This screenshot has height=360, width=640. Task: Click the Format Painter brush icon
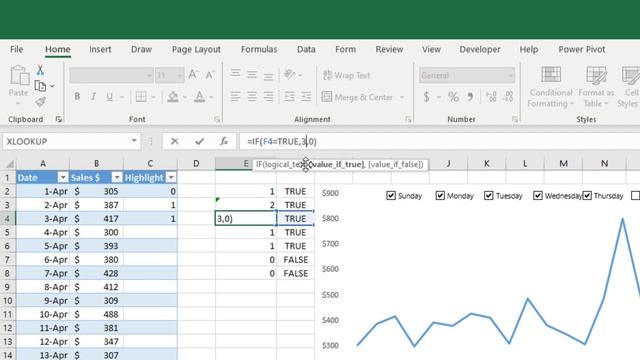click(40, 102)
